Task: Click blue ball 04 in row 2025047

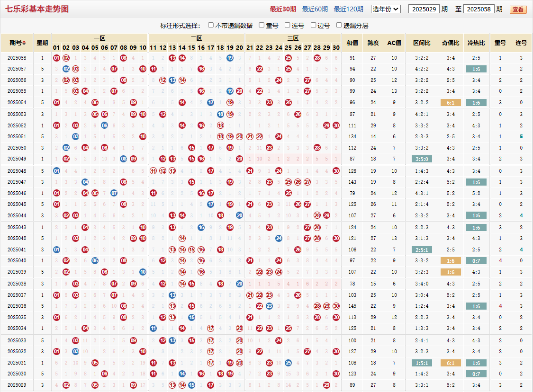Action: point(85,182)
